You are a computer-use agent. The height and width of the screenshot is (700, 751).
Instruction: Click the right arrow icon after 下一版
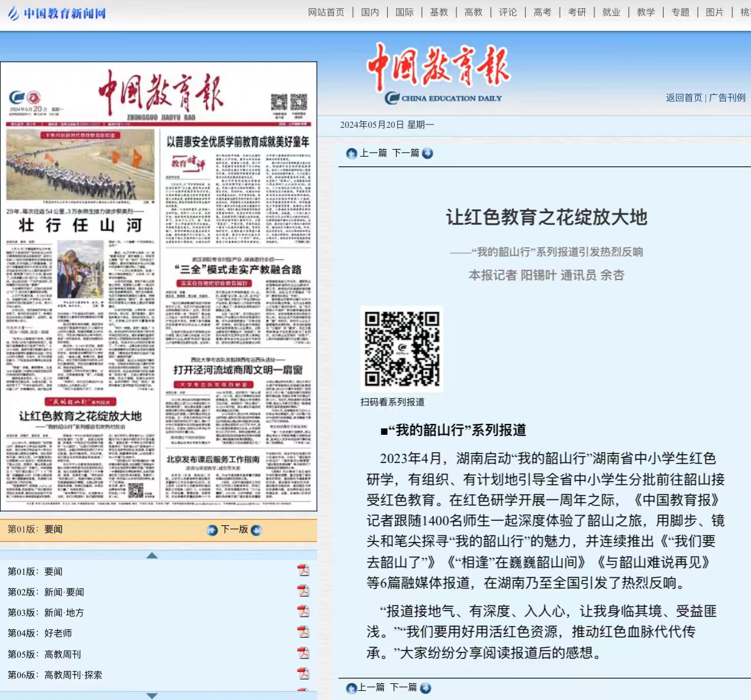(256, 530)
